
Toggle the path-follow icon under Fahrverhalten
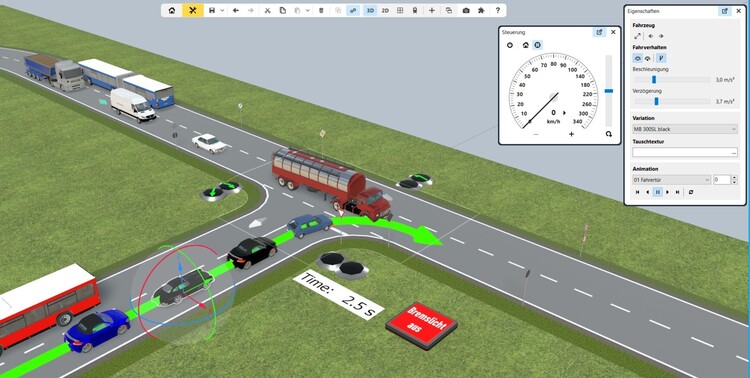[x=662, y=58]
